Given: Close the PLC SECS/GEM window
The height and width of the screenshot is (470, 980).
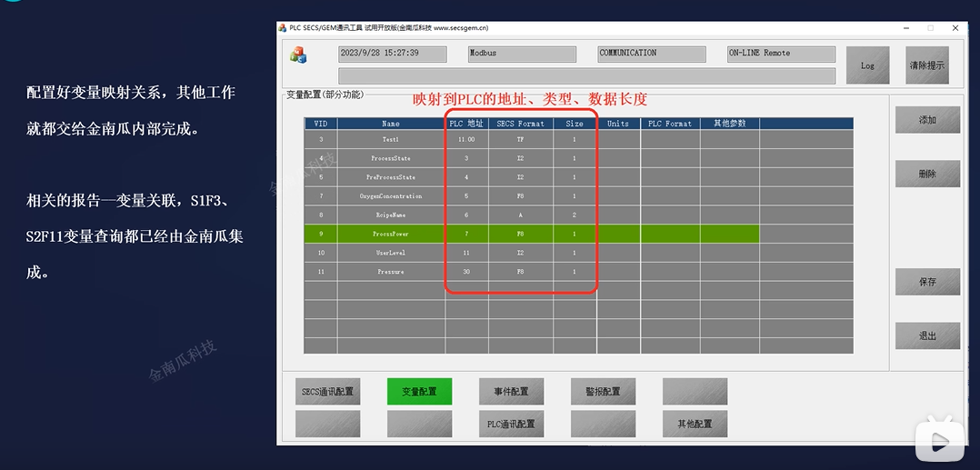Looking at the screenshot, I should [955, 28].
